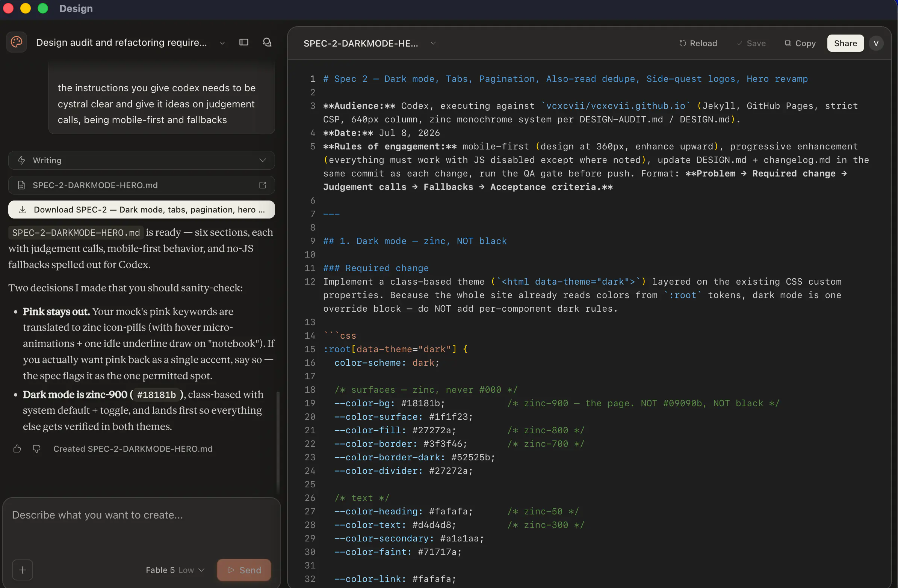Click the inline #18181b code chip
The width and height of the screenshot is (898, 588).
pos(156,395)
